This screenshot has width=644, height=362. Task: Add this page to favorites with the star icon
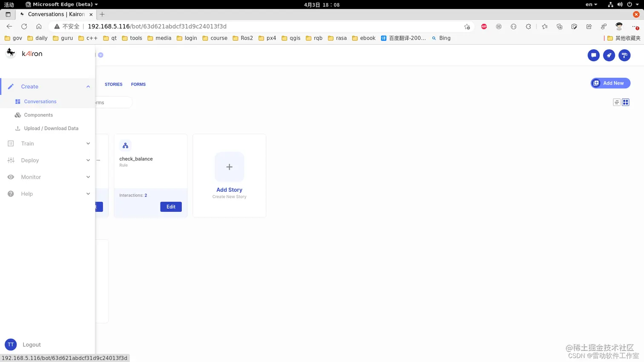tap(467, 26)
